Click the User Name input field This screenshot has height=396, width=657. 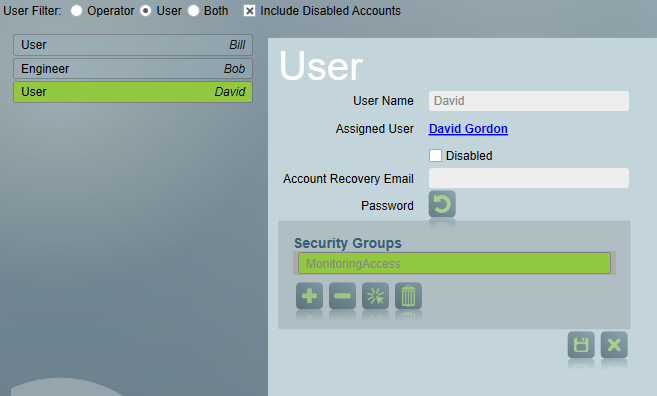pyautogui.click(x=529, y=101)
